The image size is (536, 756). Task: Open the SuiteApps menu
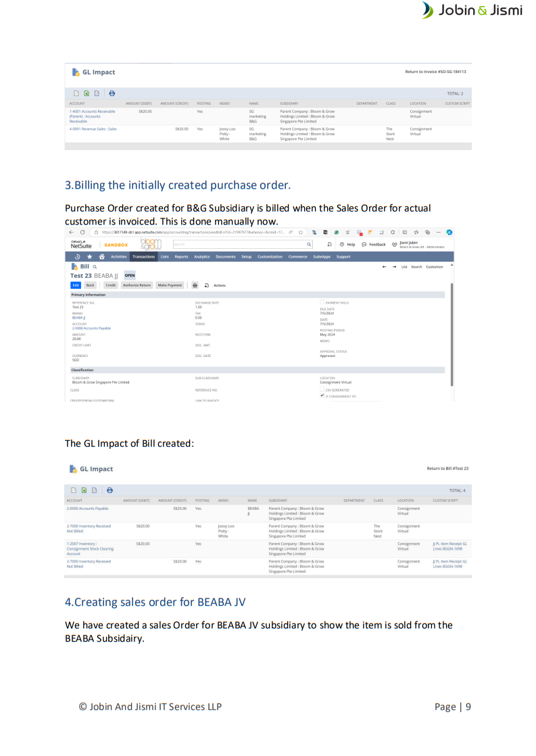[x=322, y=257]
